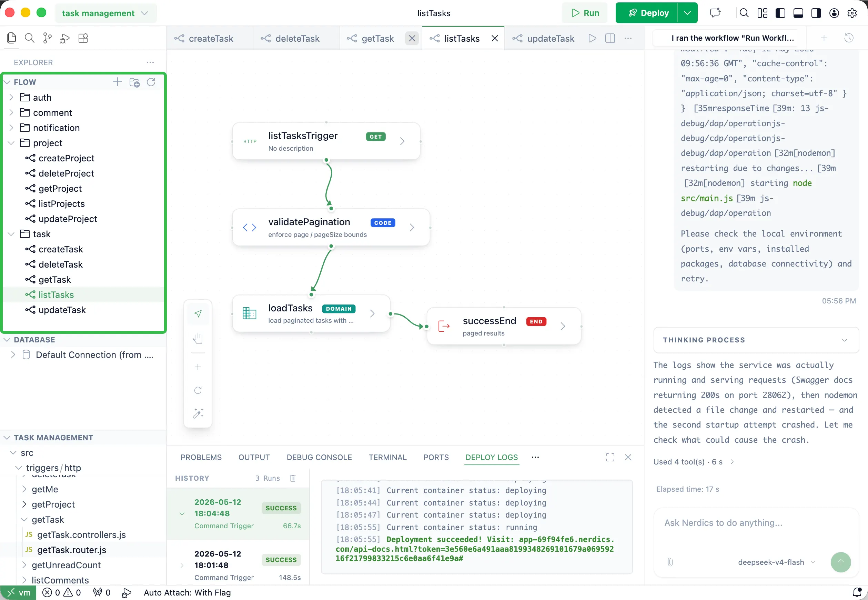
Task: Refresh the FLOW tree
Action: [151, 82]
